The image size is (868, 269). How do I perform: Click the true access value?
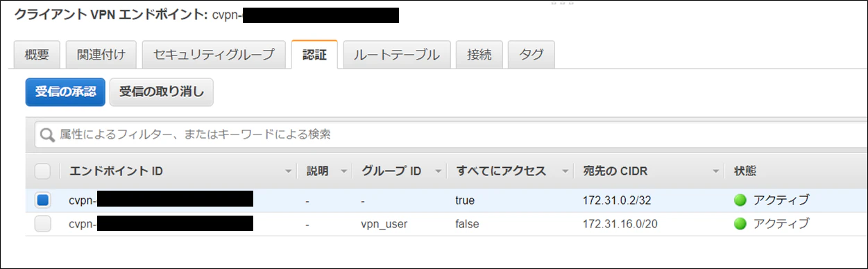click(465, 200)
